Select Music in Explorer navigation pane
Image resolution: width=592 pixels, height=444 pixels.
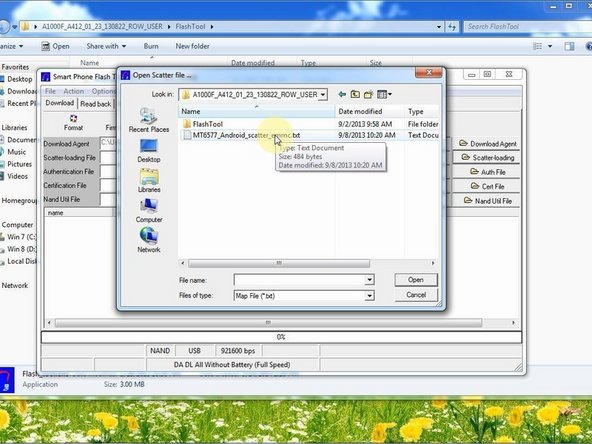(16, 152)
